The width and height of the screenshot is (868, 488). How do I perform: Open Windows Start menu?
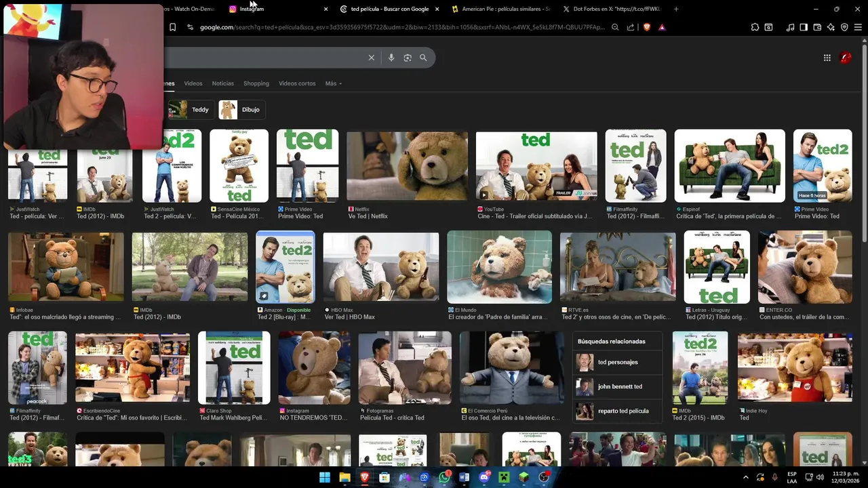click(325, 477)
